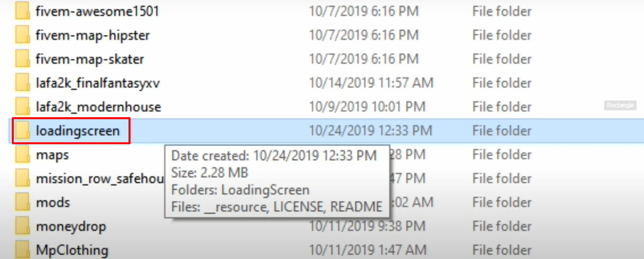Viewport: 644px width, 259px height.
Task: Select the lafa2k_modernhouse folder icon
Action: pos(23,106)
